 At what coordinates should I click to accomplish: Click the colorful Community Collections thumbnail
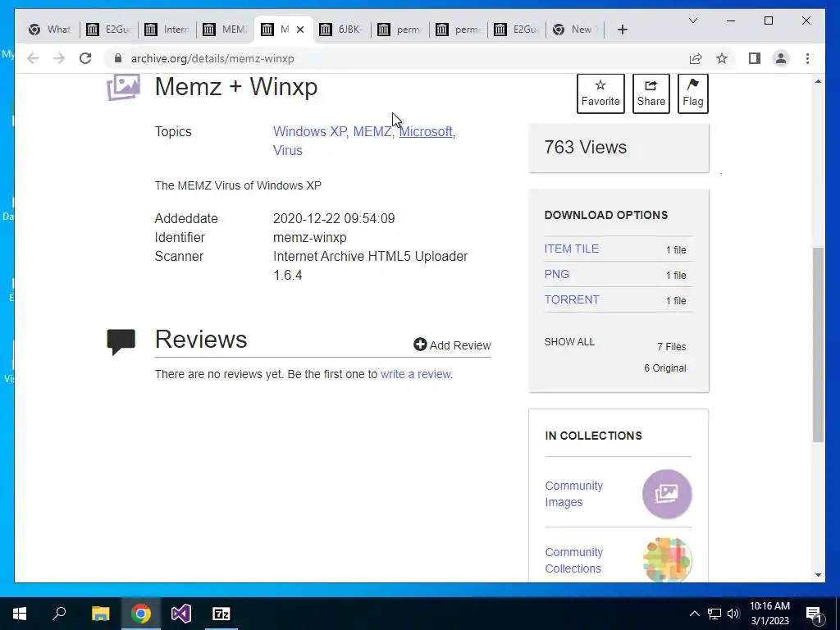[667, 559]
